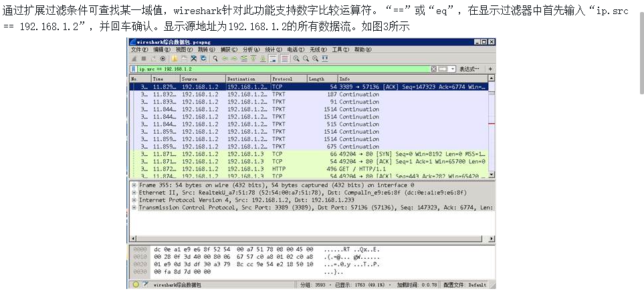
Task: Expand Internet Protocol Version 4 node
Action: coord(134,200)
